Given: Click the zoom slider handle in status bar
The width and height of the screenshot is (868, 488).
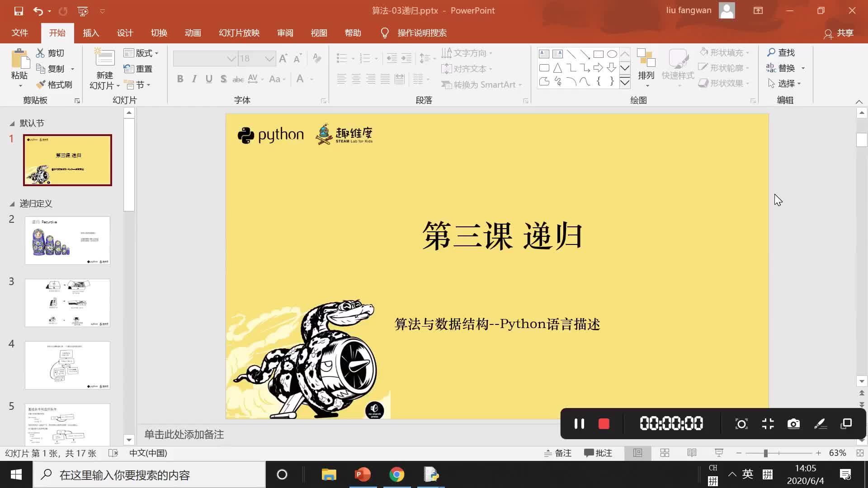Looking at the screenshot, I should [766, 453].
